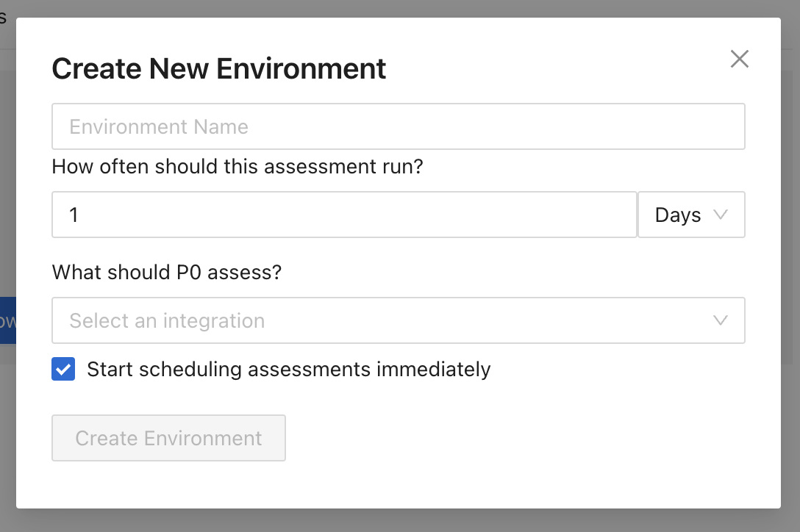Click the How often should this assessment run label

pos(238,167)
